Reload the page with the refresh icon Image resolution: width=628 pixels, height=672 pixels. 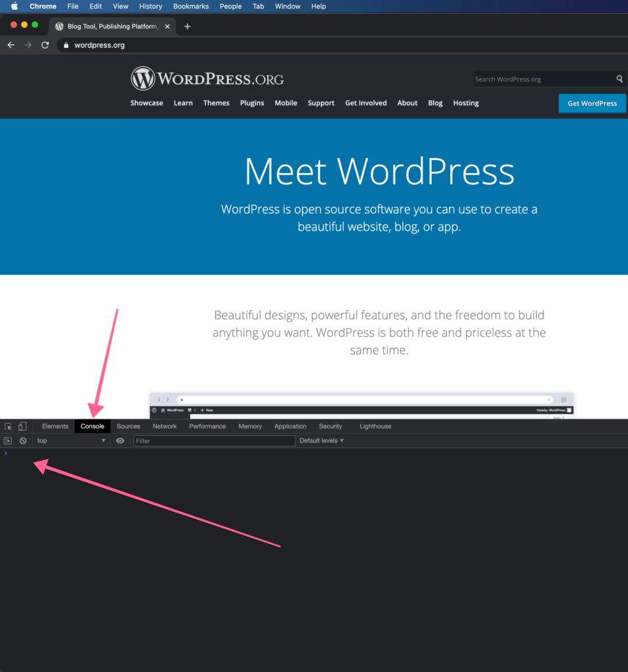[45, 45]
